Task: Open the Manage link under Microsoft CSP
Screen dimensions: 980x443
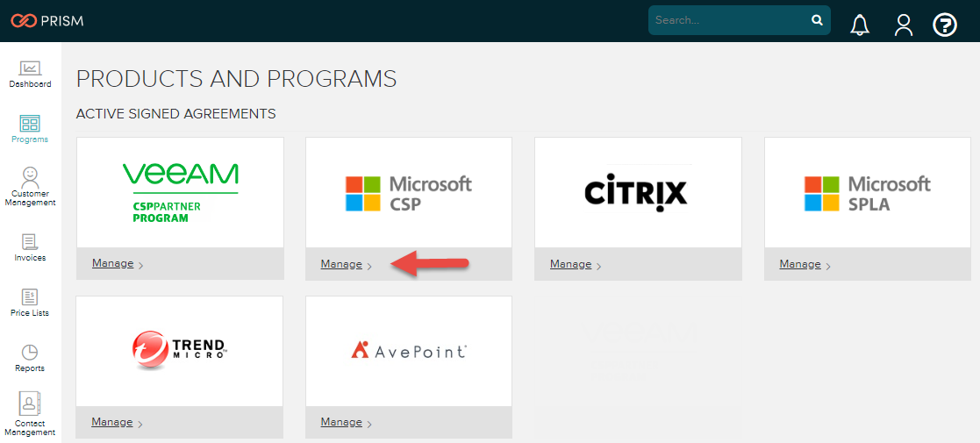Action: (x=341, y=264)
